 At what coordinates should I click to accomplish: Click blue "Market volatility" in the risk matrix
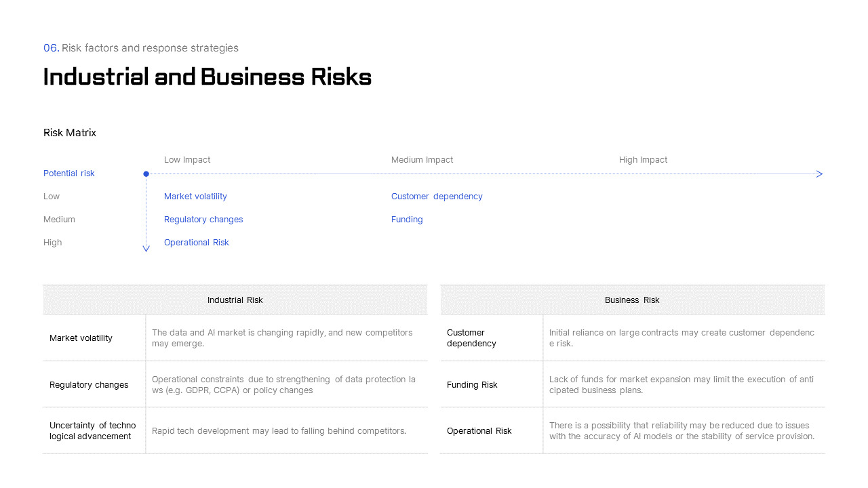[x=195, y=197]
